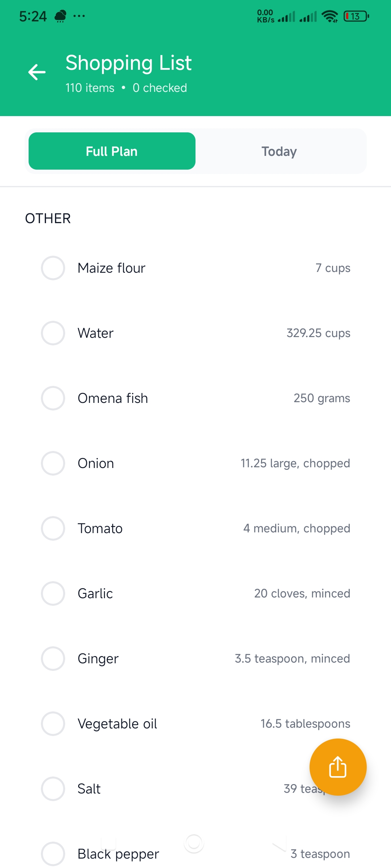
Task: Tap the Salt item name
Action: pos(89,789)
